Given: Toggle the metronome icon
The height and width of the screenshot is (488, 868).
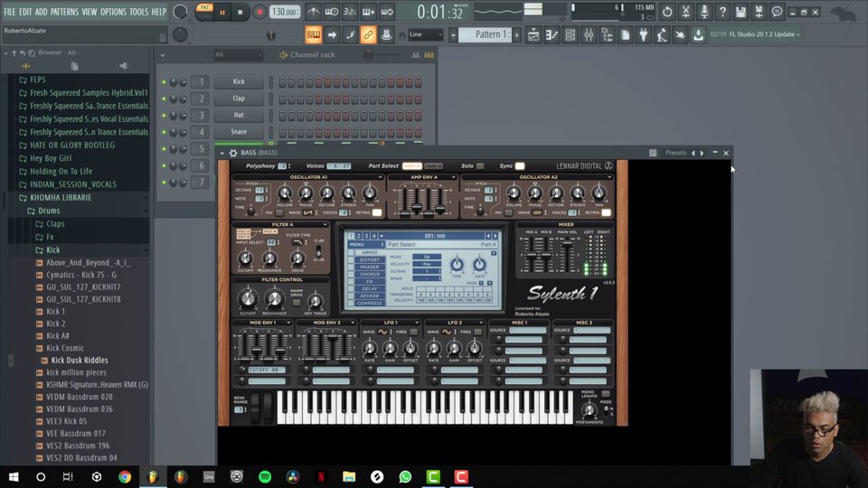Looking at the screenshot, I should [x=314, y=12].
